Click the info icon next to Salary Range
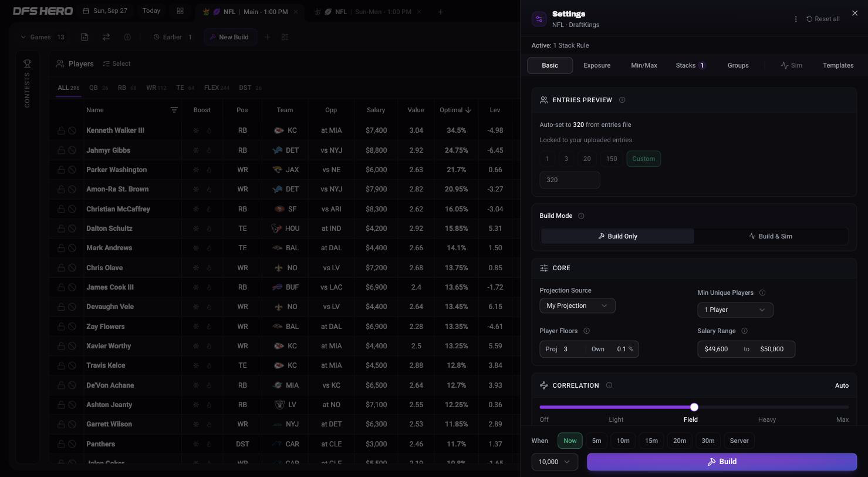 click(744, 331)
